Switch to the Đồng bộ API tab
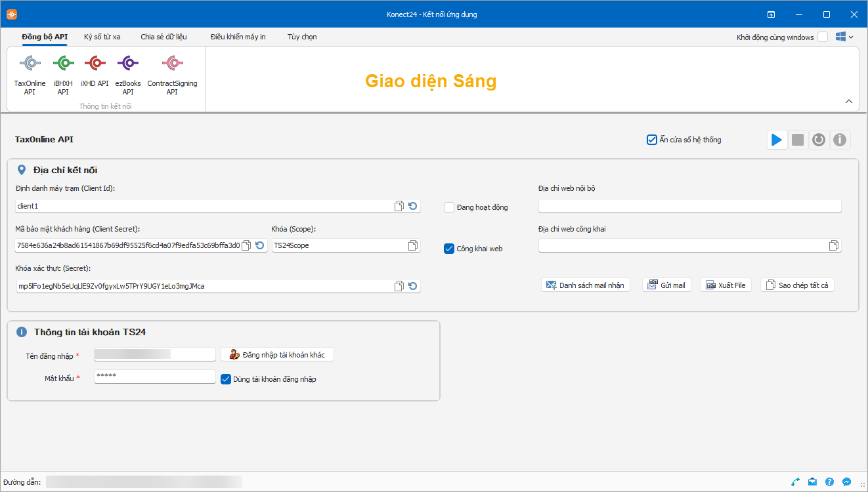 pyautogui.click(x=45, y=37)
